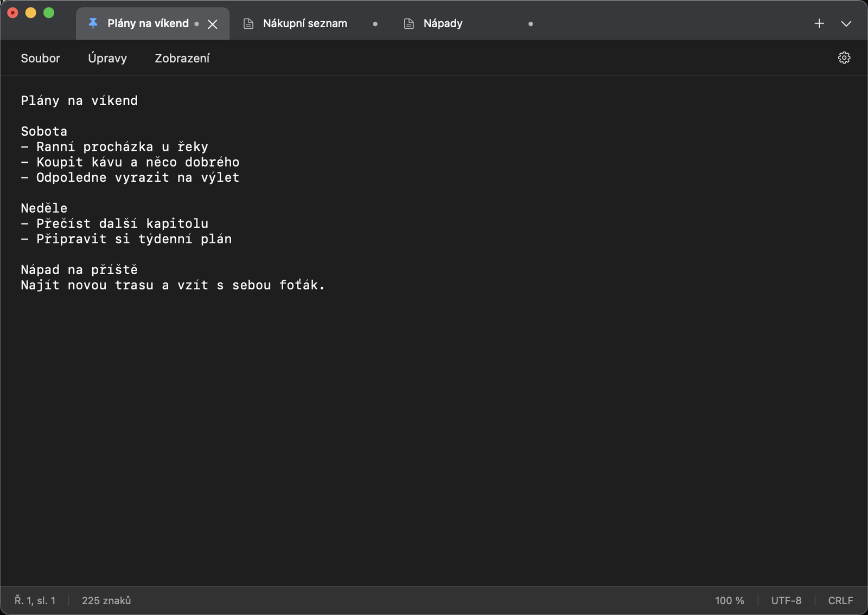The width and height of the screenshot is (868, 615).
Task: Place cursor in the Neděle line
Action: (44, 208)
